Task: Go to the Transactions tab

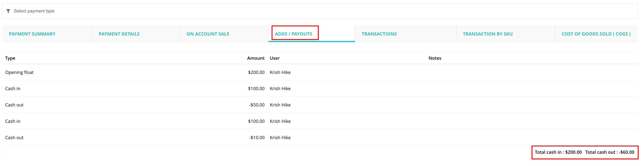Action: [x=379, y=34]
